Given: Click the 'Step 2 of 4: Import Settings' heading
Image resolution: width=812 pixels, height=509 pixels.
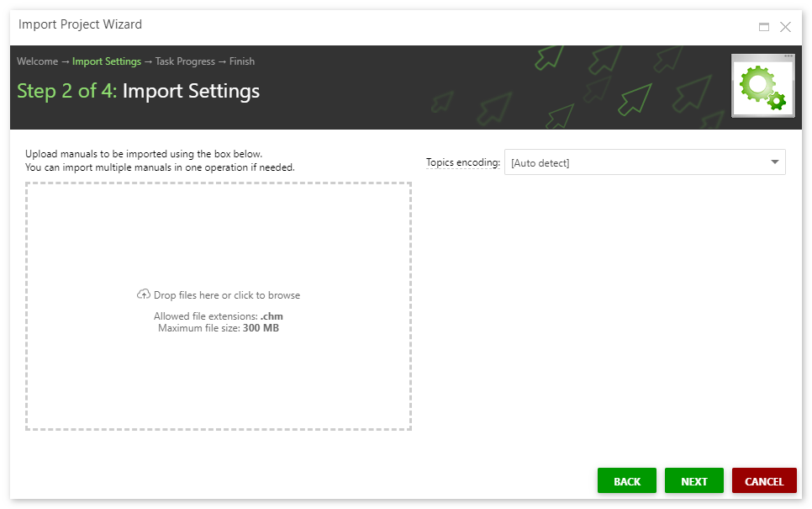Looking at the screenshot, I should pos(138,91).
